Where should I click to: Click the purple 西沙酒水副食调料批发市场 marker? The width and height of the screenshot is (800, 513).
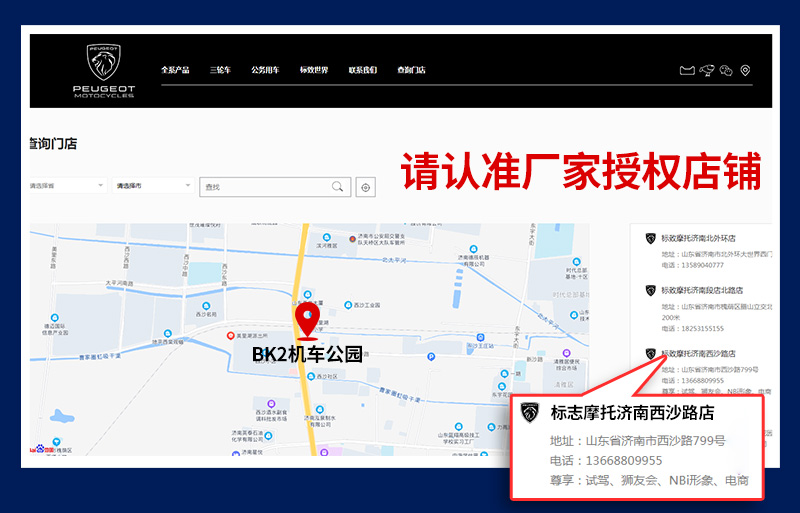tap(271, 404)
